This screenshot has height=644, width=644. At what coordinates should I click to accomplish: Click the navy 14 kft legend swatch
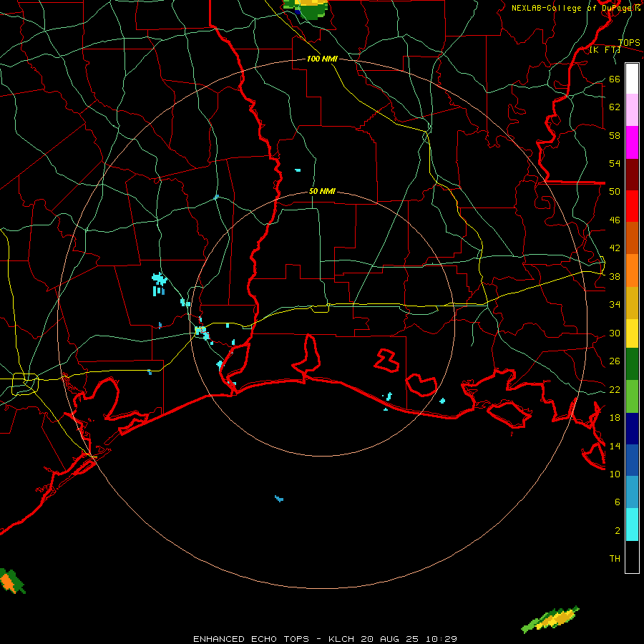tap(632, 429)
